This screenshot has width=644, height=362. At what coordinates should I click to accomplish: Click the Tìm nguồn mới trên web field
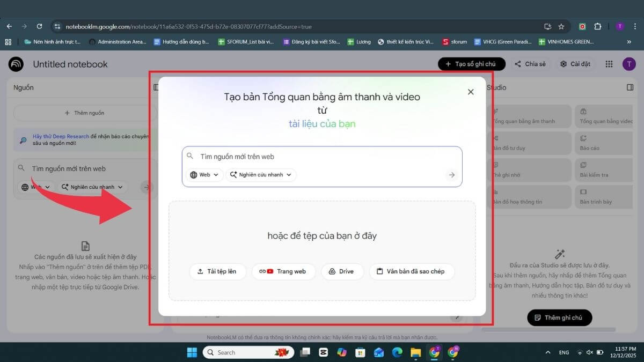(322, 156)
